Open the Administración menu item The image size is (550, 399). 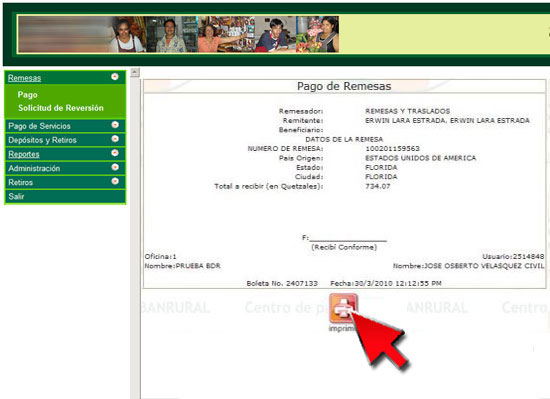click(x=34, y=168)
